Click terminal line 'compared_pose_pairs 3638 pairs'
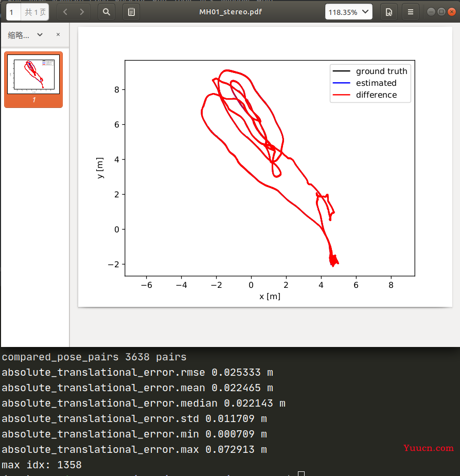This screenshot has width=460, height=476. [94, 357]
